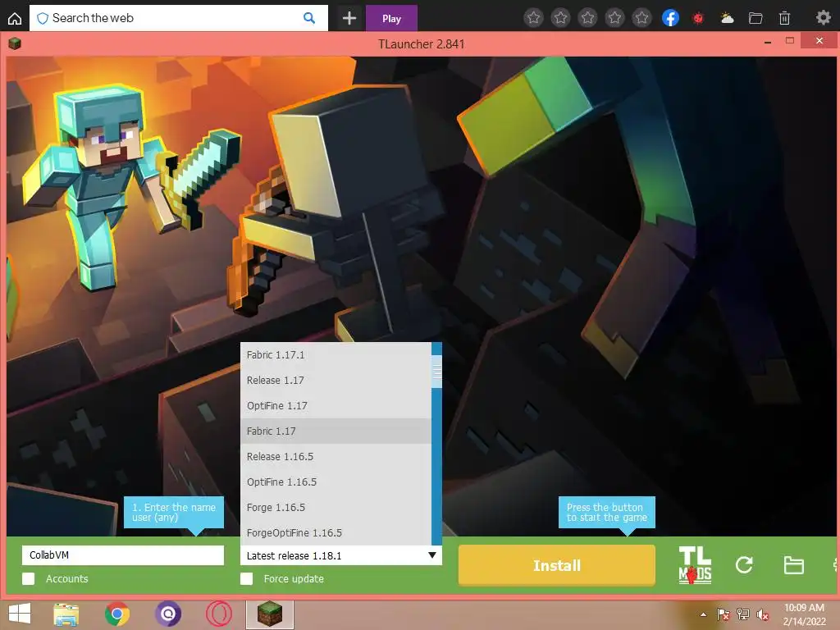Click the folder icon in browser toolbar
Screen dimensions: 840x630
point(756,18)
